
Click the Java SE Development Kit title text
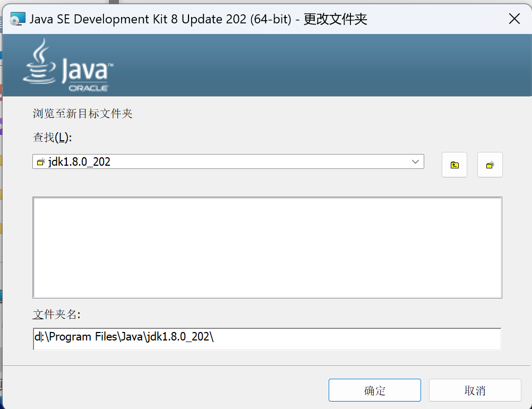[x=159, y=20]
